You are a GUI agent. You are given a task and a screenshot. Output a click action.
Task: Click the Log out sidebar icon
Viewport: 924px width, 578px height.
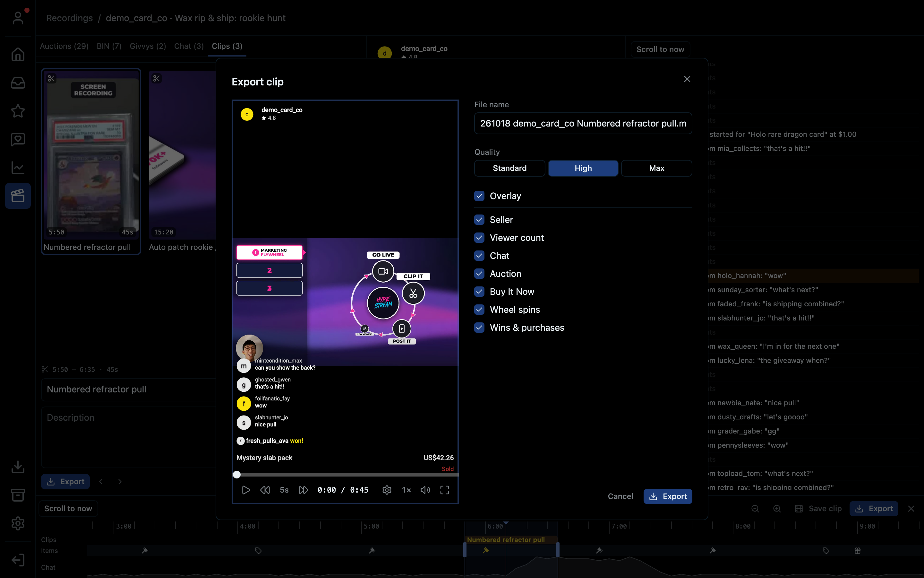tap(18, 560)
